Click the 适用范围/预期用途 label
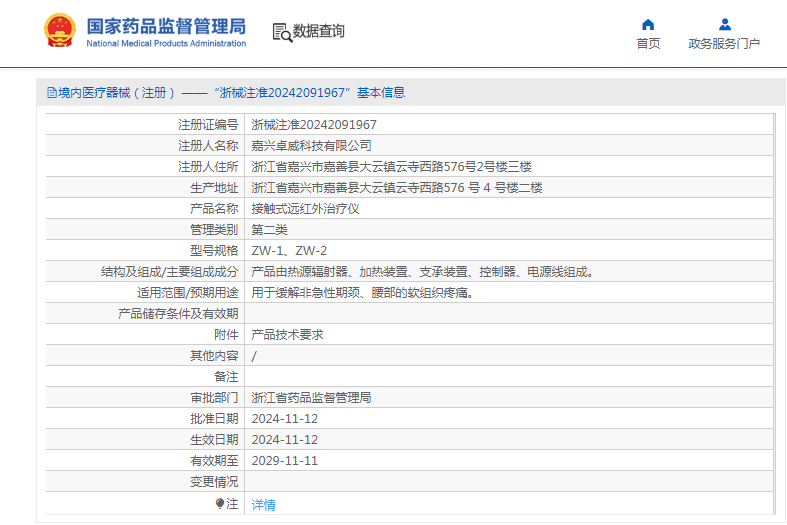Image resolution: width=787 pixels, height=525 pixels. (188, 293)
